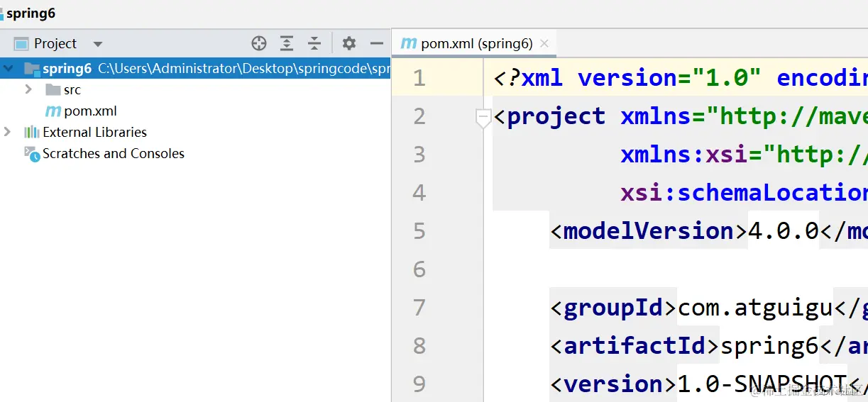Select the spring6 project root row
This screenshot has width=868, height=402.
195,68
